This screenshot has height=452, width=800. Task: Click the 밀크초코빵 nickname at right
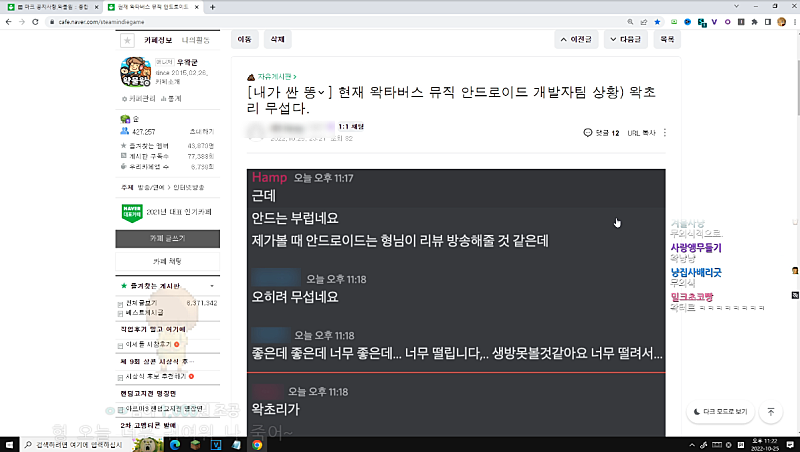pyautogui.click(x=692, y=297)
